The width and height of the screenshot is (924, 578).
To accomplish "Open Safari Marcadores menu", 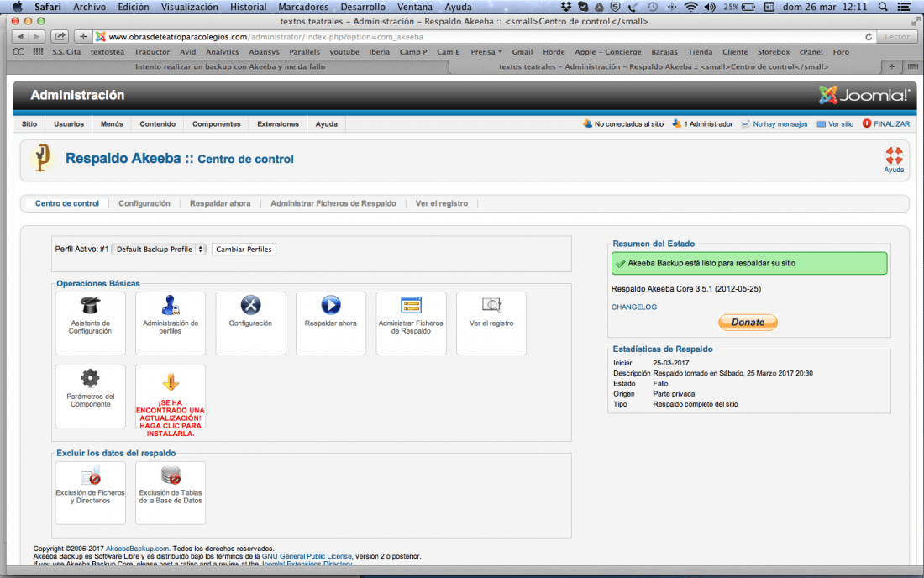I will tap(303, 7).
